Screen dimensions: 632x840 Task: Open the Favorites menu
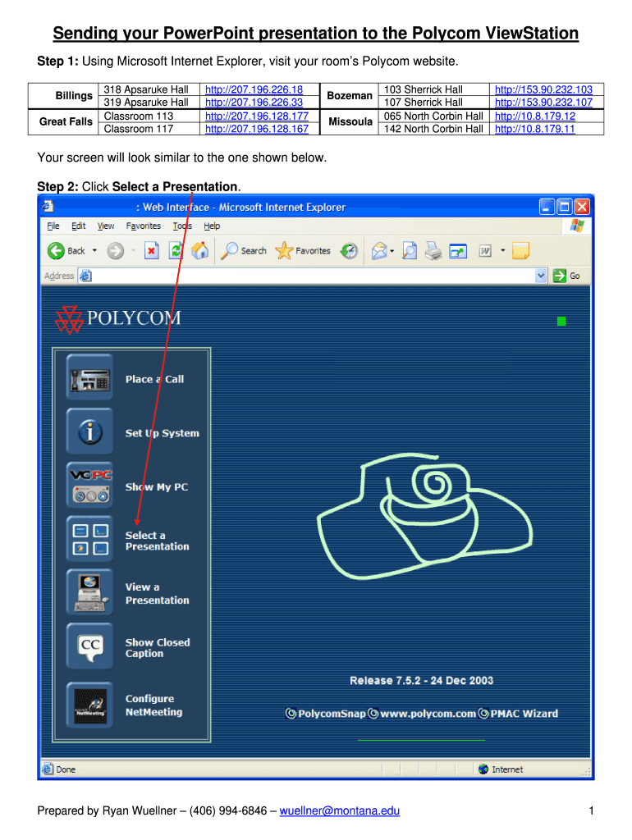143,226
